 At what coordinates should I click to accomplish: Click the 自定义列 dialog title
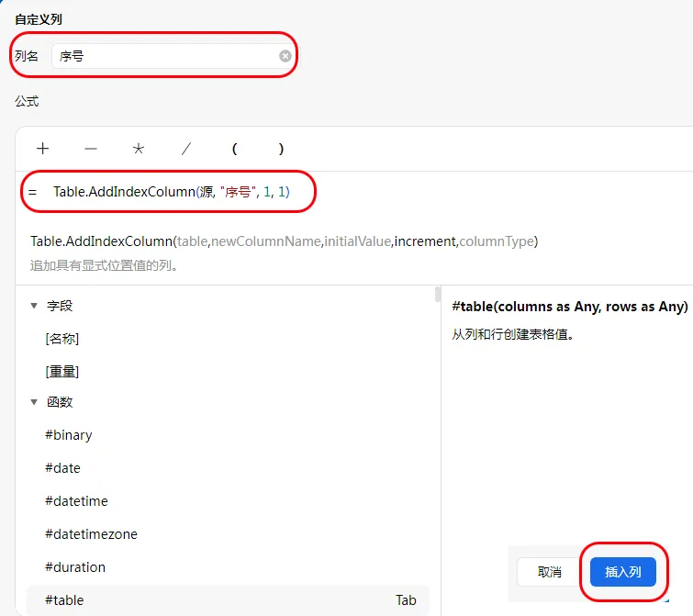(x=39, y=19)
